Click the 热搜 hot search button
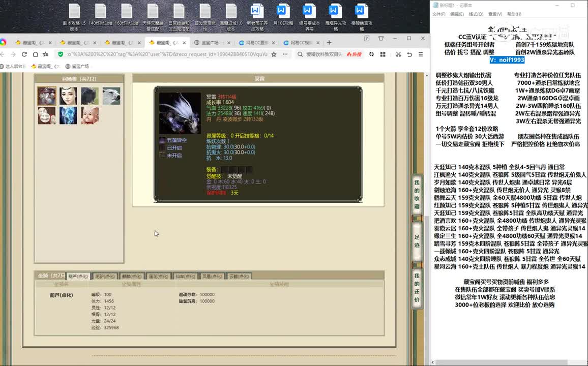 point(355,54)
